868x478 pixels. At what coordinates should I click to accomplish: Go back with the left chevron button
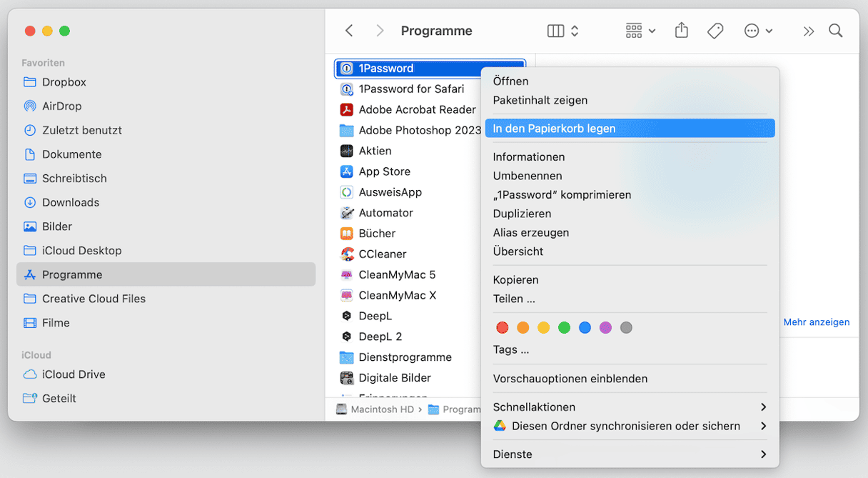pos(349,31)
